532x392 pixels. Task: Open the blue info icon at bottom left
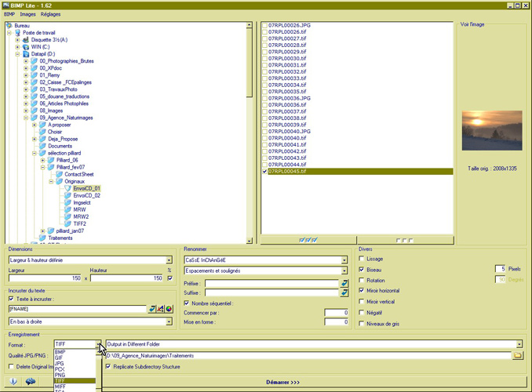[13, 381]
